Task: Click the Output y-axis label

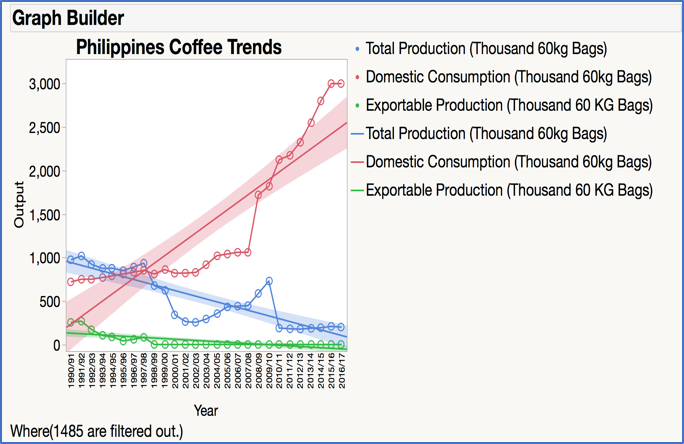Action: (x=19, y=205)
